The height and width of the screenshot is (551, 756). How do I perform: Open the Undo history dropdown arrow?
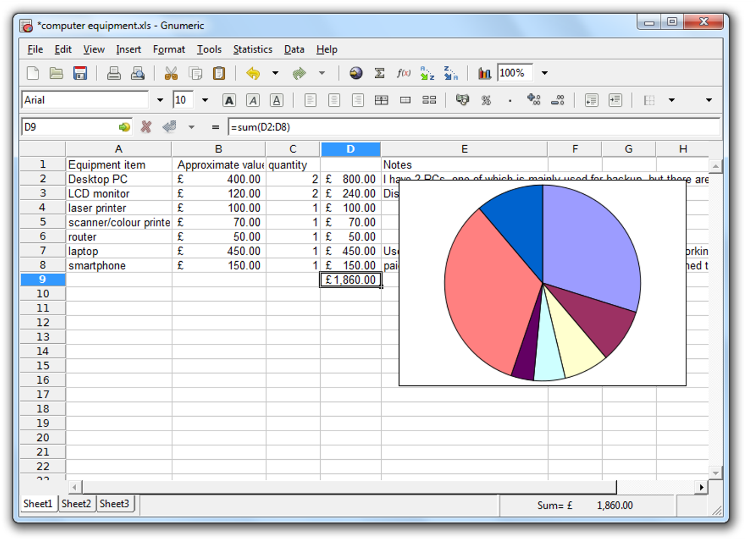tap(275, 73)
